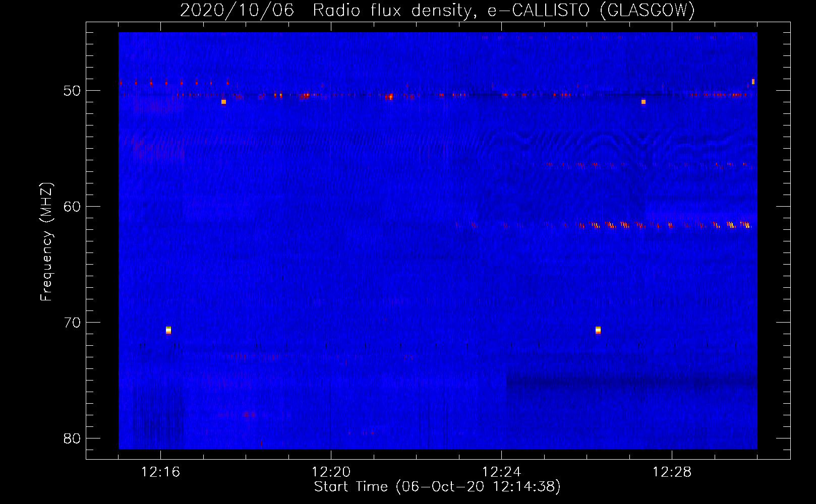Click the 12:16 time tick label
Viewport: 816px width, 504px height.
[x=160, y=472]
